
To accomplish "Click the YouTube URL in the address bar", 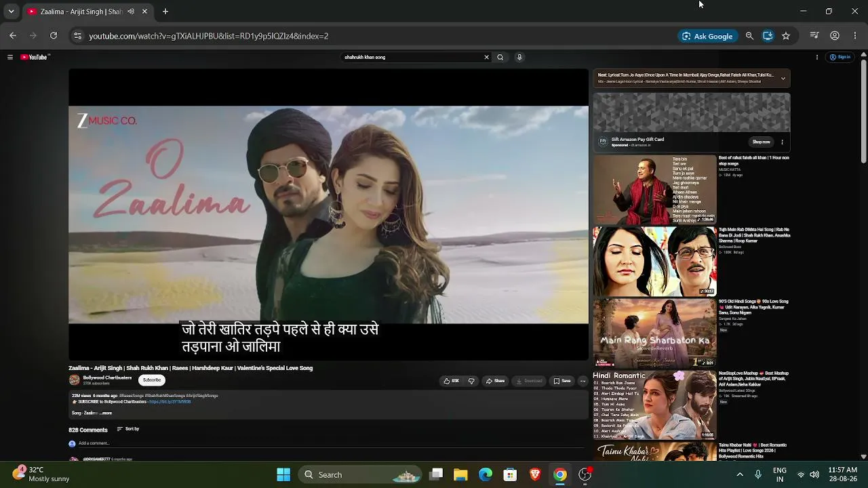I will click(x=209, y=36).
